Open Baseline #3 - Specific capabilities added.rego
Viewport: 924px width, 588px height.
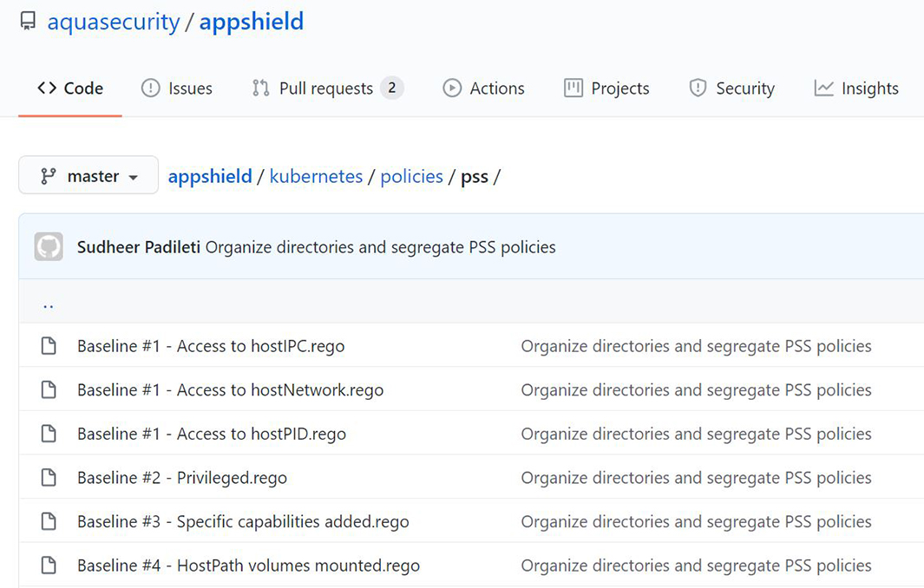(x=243, y=521)
